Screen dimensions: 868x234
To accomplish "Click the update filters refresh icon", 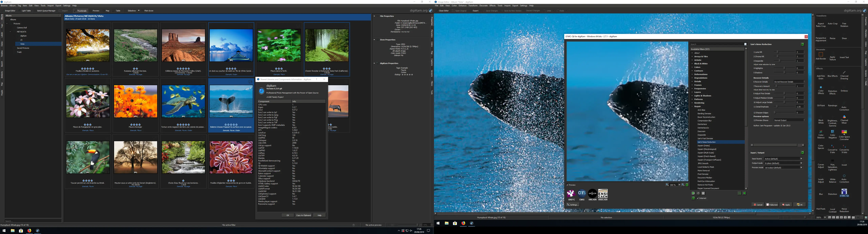I will [x=693, y=198].
